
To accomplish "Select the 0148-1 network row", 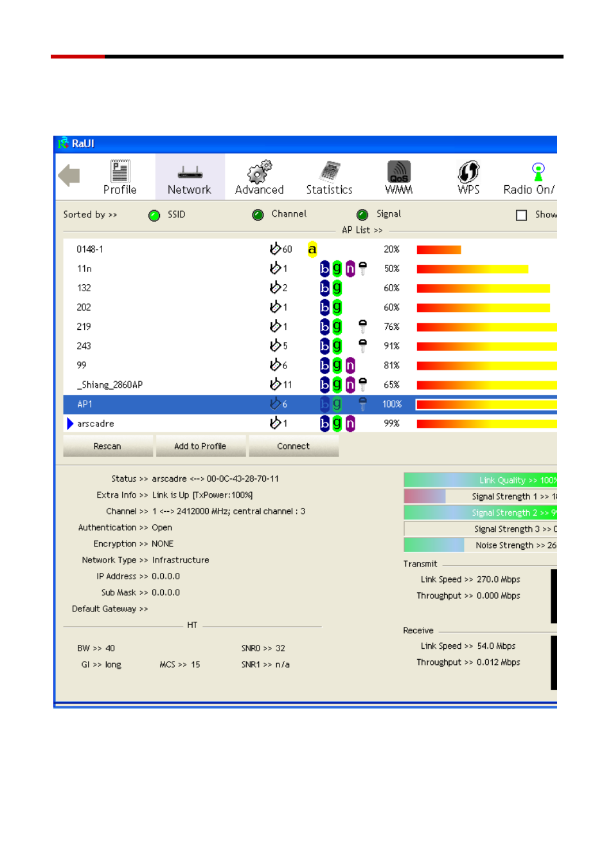I will point(310,249).
